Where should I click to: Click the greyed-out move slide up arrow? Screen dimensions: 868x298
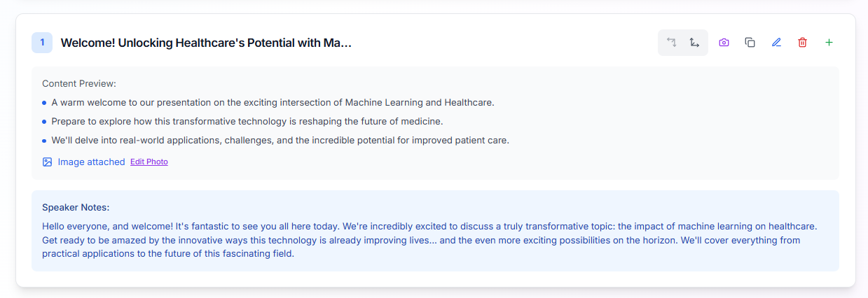pos(671,43)
